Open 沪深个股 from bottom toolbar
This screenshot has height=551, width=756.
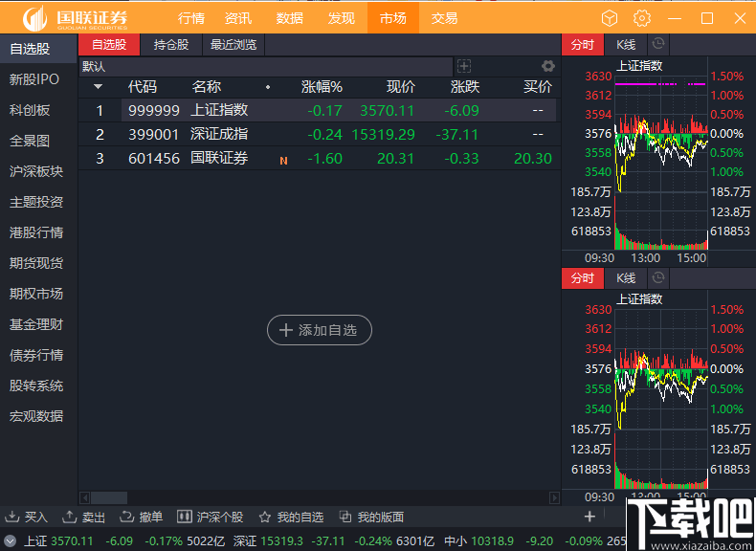[210, 517]
